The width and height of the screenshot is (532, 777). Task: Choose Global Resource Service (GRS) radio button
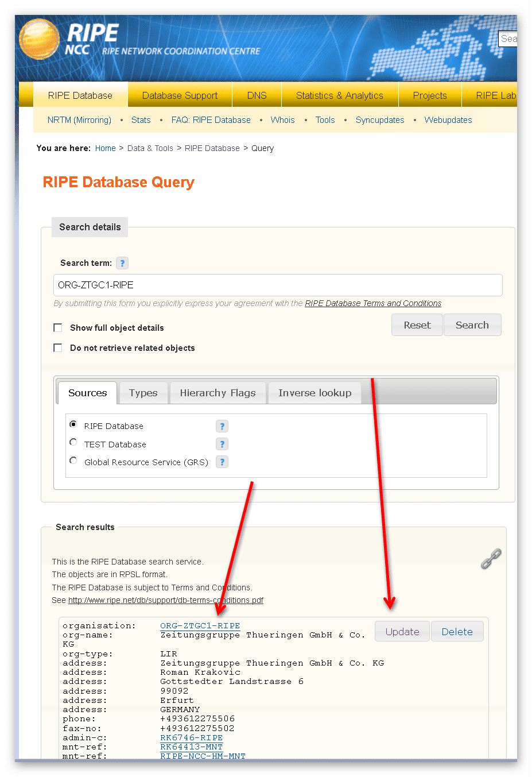(73, 461)
